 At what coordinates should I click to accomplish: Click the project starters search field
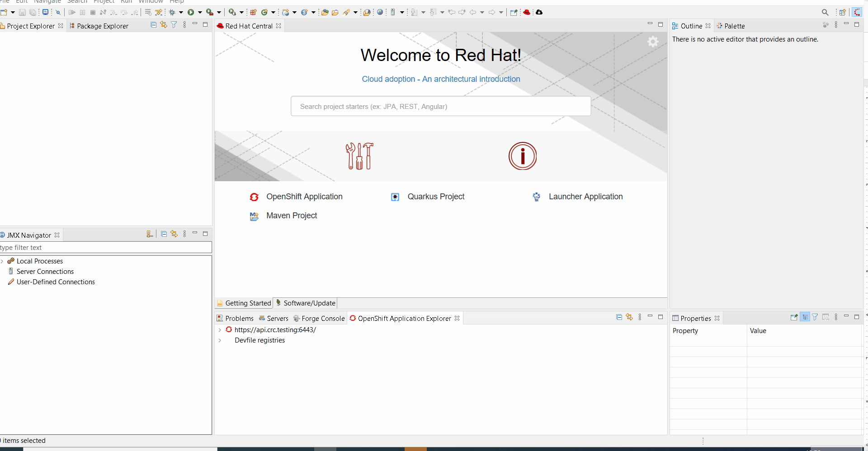441,107
